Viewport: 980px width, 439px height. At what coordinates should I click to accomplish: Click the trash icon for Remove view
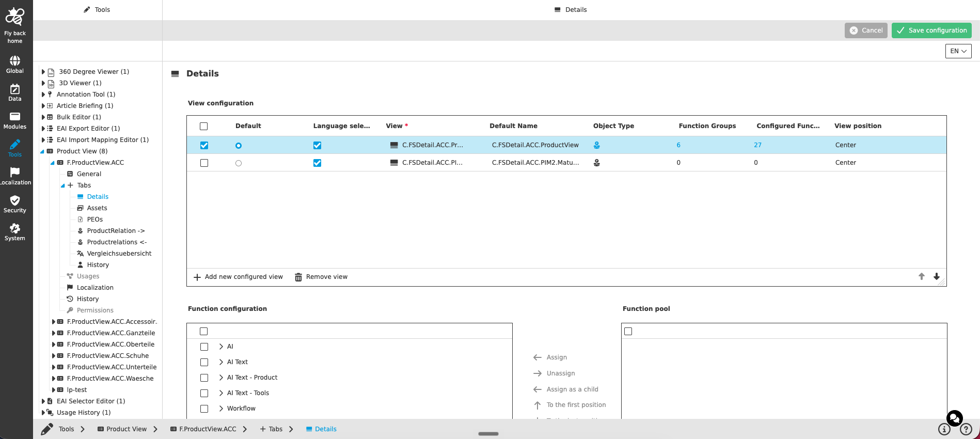[298, 277]
